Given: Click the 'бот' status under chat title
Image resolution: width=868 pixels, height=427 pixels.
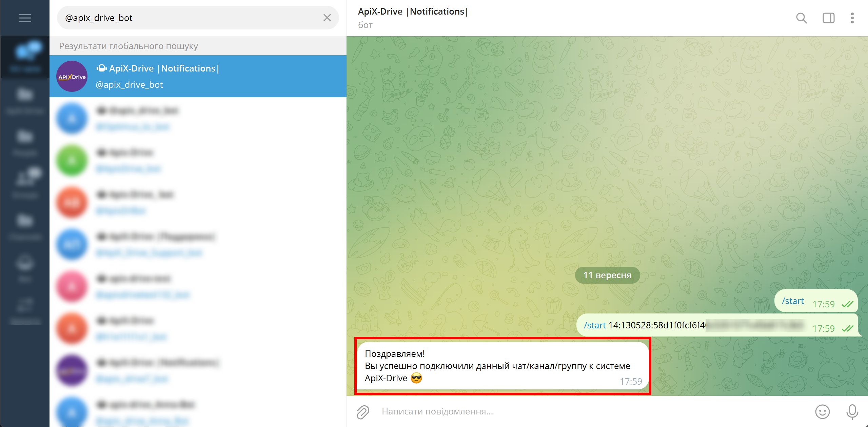Looking at the screenshot, I should click(x=365, y=25).
